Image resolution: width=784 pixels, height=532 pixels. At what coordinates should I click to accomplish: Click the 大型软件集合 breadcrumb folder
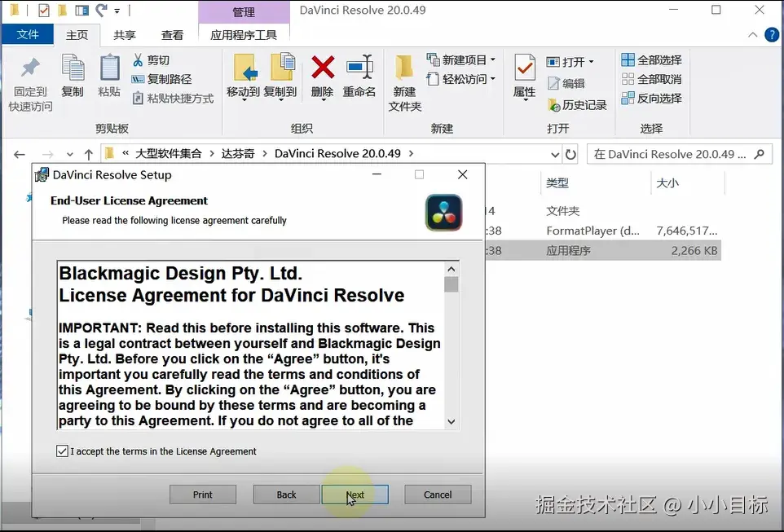click(x=169, y=153)
